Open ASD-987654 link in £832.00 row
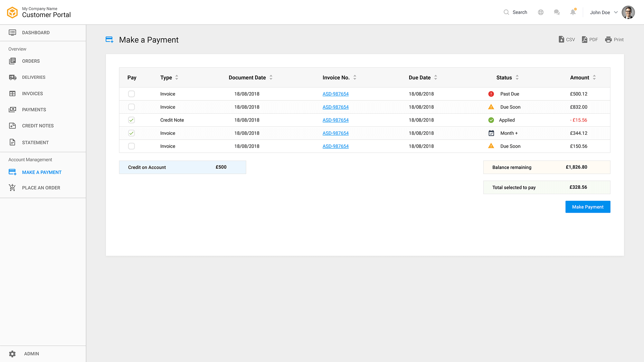644x362 pixels. click(336, 107)
